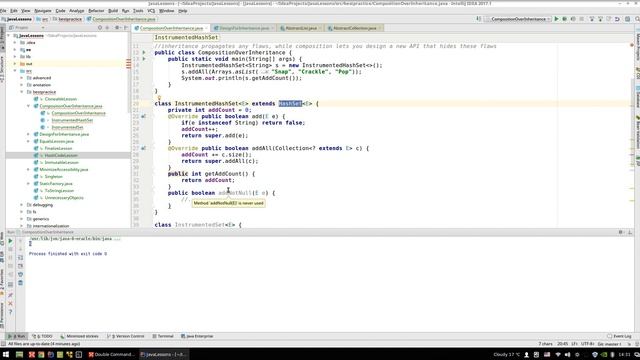640x360 pixels.
Task: Click run gutter arrow beside class CompositionOverInheritance
Action: click(x=144, y=53)
